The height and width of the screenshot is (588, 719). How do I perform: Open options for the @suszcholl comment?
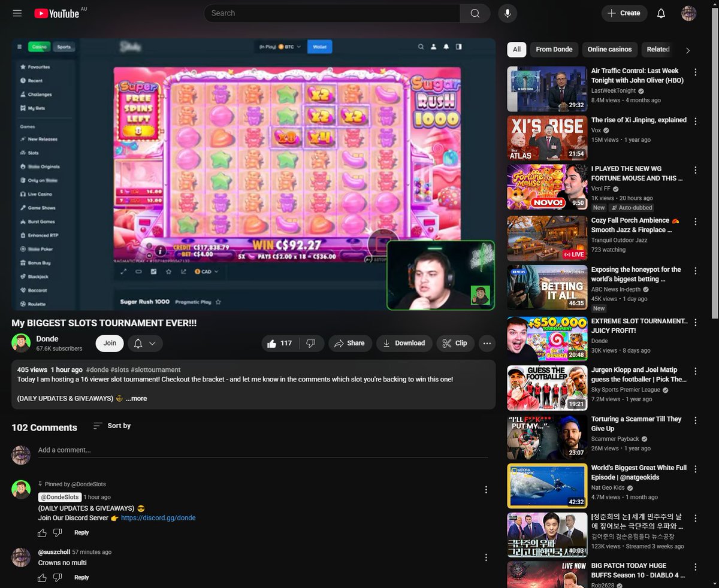click(486, 557)
